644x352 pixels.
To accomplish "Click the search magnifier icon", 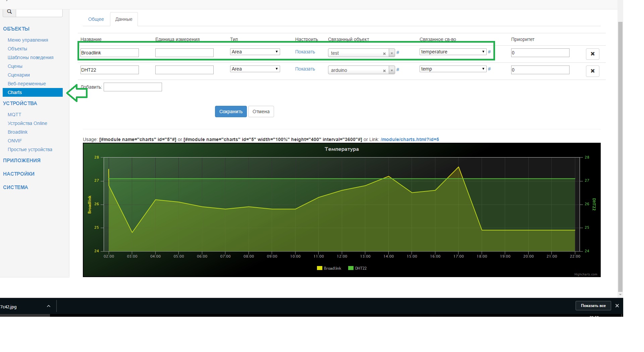I will 9,12.
